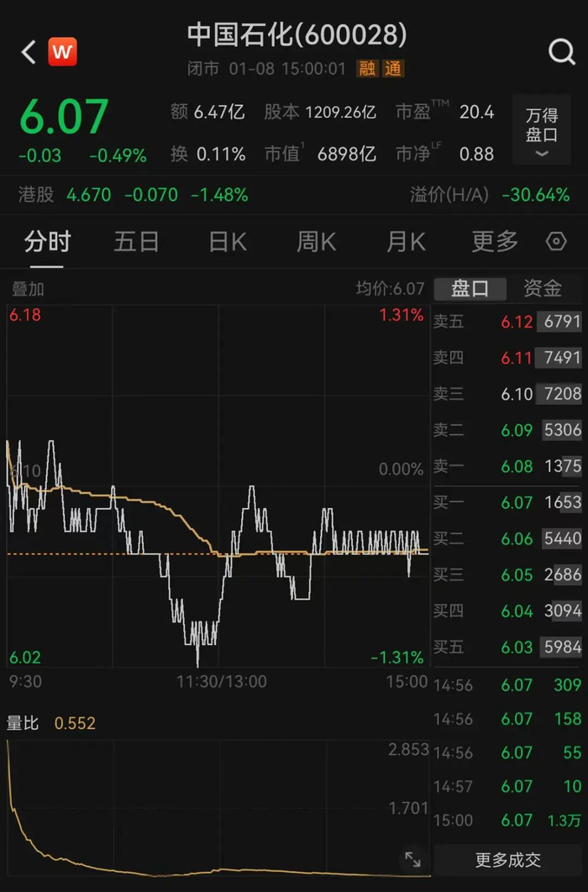
Task: Tap the 融 margin trading badge
Action: pos(367,69)
